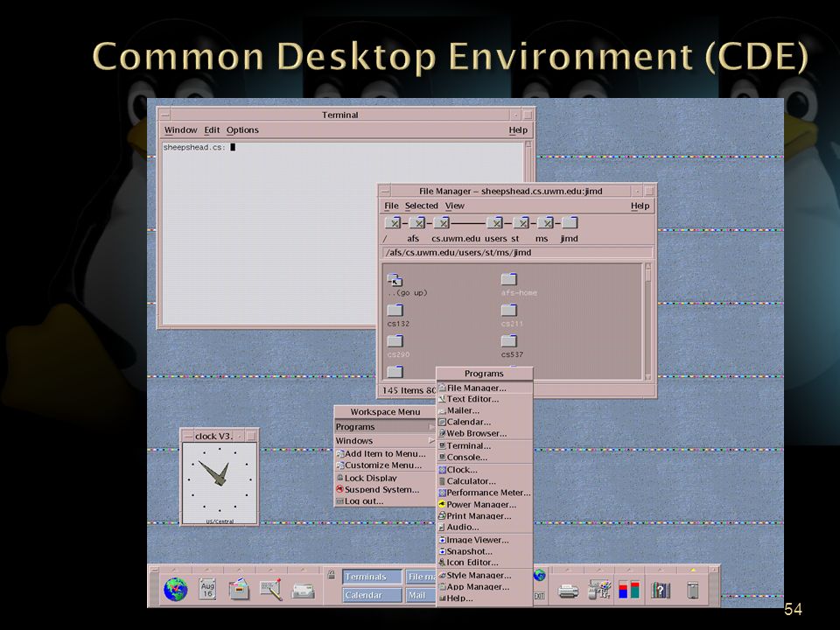
Task: Click the 'ms' folder icon in path
Action: (x=545, y=223)
